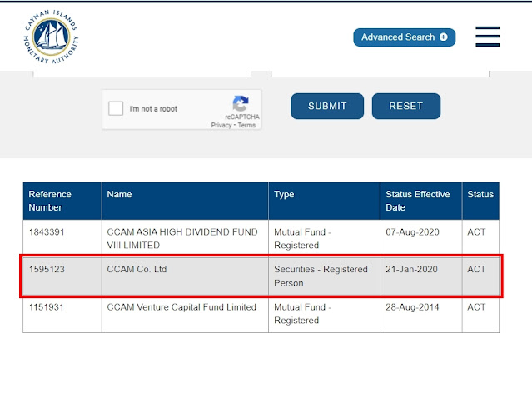Open the hamburger navigation menu
The image size is (532, 393).
tap(487, 37)
